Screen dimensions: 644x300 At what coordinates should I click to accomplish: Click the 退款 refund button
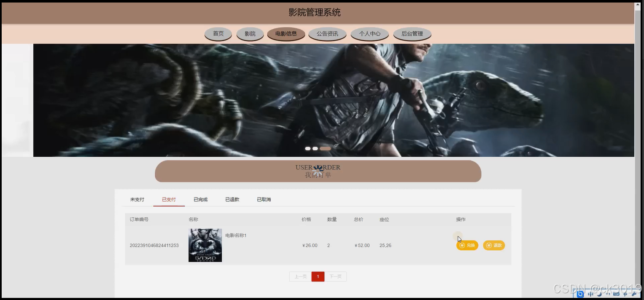coord(494,245)
